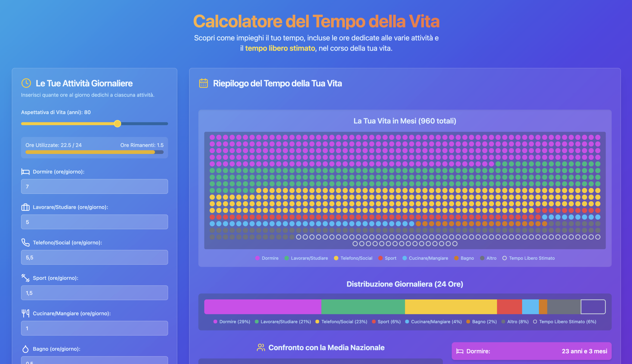Click the Cucinare/Mangiare hours input field
632x364 pixels.
click(95, 328)
